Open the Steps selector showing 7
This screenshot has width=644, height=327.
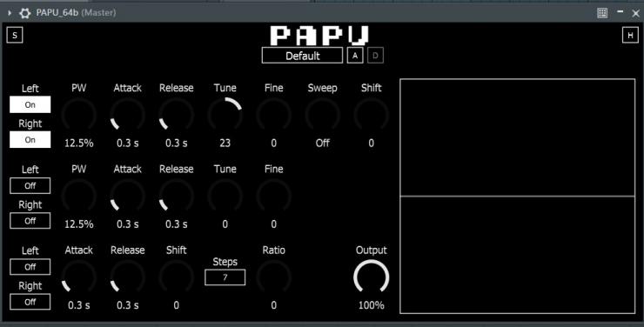click(x=225, y=277)
